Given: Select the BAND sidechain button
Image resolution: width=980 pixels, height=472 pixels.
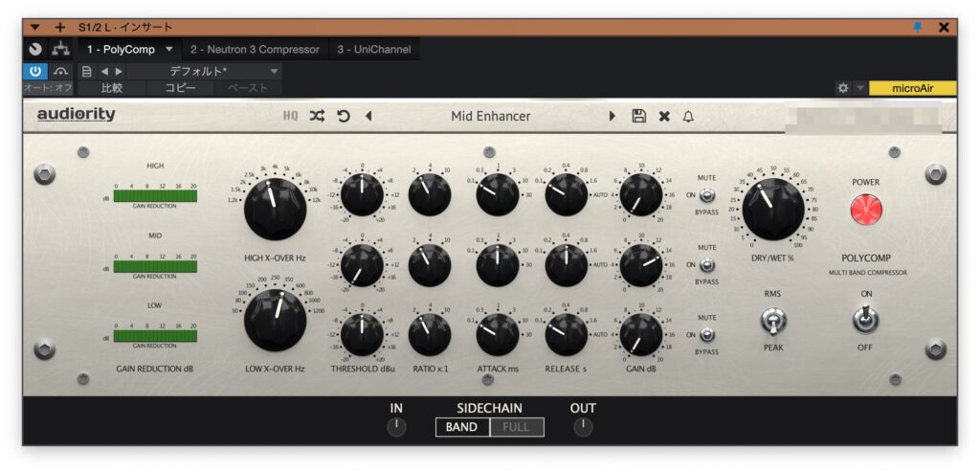Looking at the screenshot, I should tap(462, 427).
